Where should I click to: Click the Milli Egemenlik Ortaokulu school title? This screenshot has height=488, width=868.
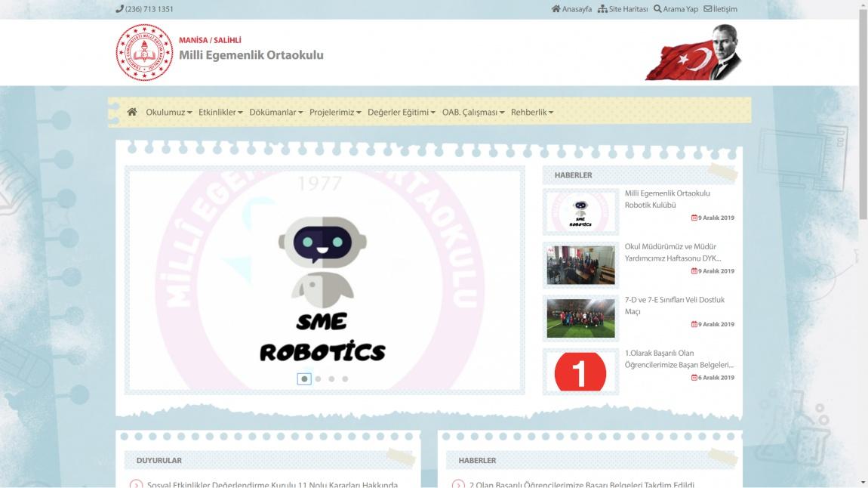pos(251,55)
